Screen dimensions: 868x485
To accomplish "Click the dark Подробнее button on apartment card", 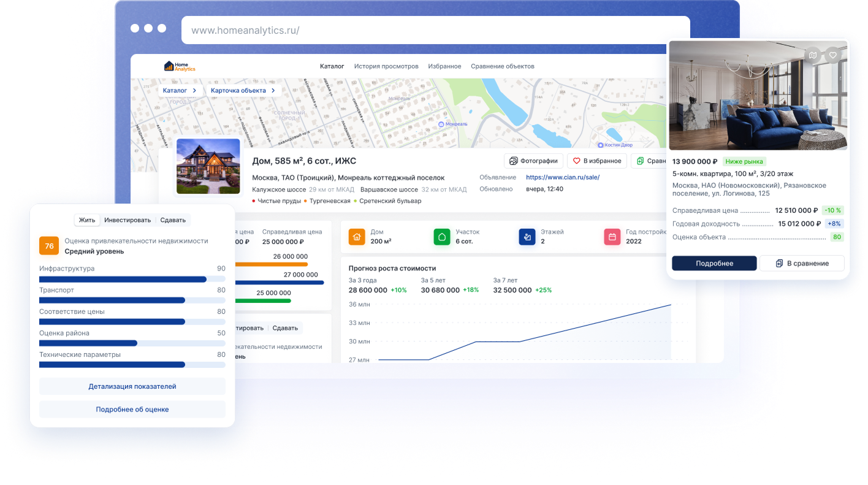I will (x=714, y=263).
